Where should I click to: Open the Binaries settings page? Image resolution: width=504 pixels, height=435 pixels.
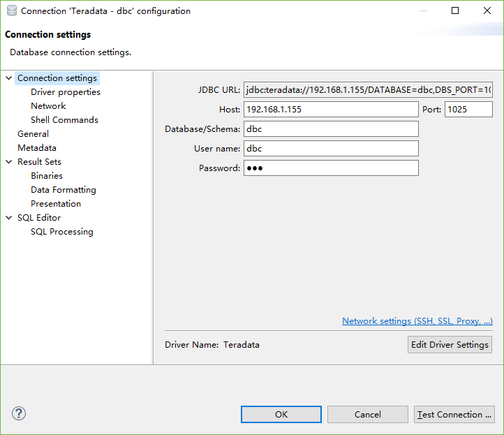47,176
